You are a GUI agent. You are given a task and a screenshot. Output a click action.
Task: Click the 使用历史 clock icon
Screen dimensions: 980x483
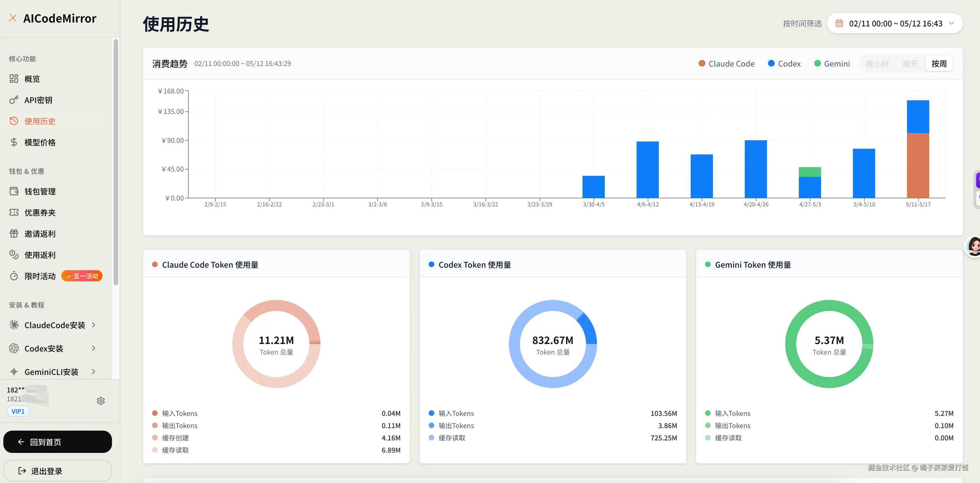pos(14,121)
